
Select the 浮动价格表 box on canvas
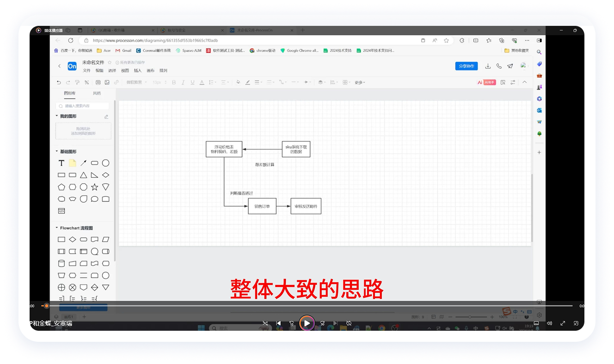pyautogui.click(x=224, y=149)
